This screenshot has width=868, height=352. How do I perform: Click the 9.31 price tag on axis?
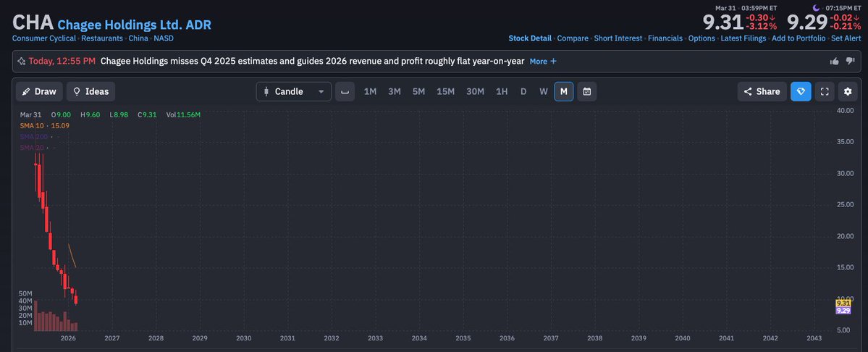843,303
